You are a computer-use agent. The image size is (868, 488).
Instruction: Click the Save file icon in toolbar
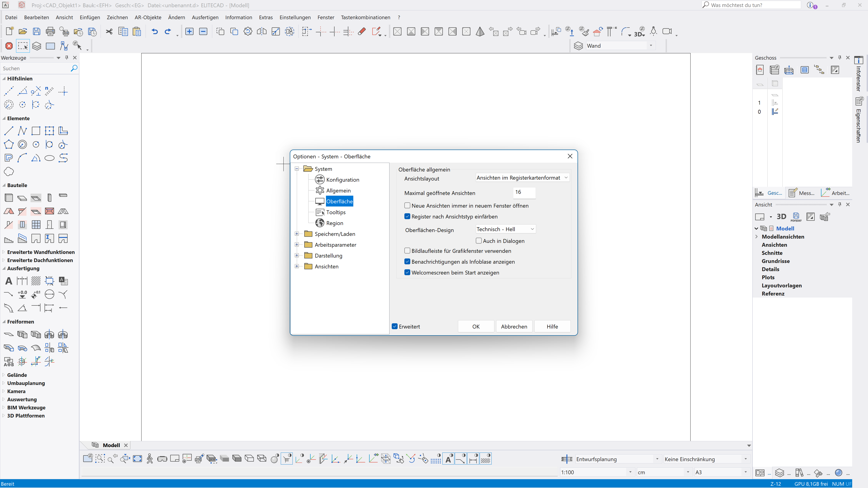[x=36, y=32]
